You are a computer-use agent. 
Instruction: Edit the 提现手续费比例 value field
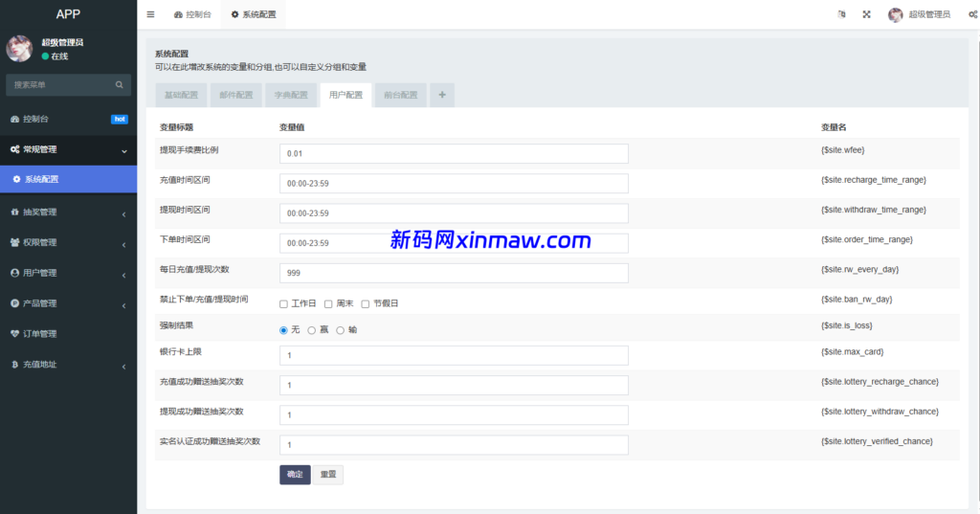[454, 154]
